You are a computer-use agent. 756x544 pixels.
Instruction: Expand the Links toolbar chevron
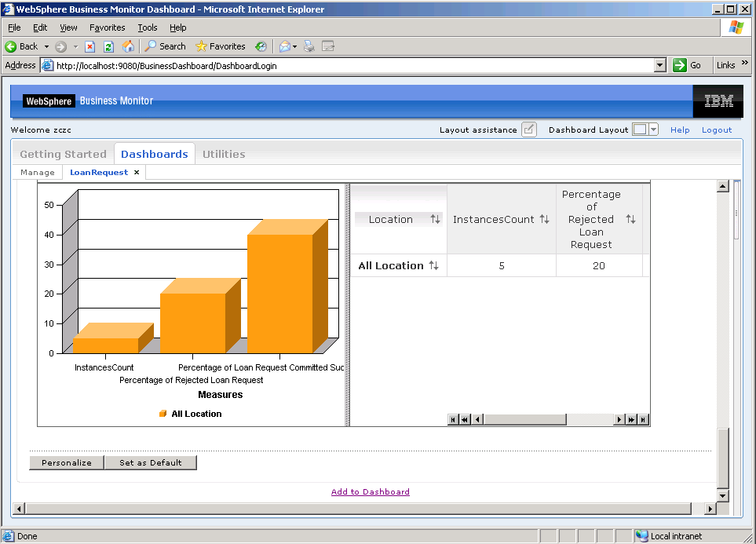[x=745, y=63]
